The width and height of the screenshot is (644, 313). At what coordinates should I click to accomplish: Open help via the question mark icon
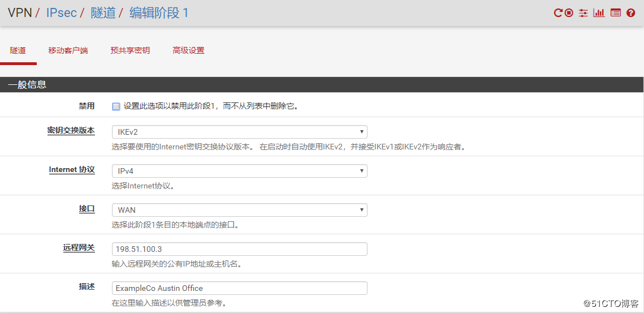tap(631, 13)
